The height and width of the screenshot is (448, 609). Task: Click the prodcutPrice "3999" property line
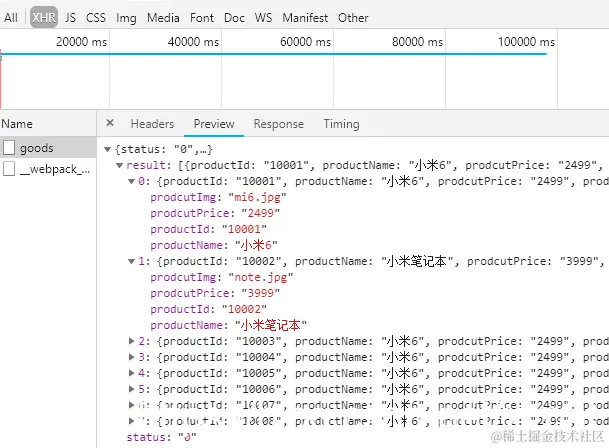[215, 293]
